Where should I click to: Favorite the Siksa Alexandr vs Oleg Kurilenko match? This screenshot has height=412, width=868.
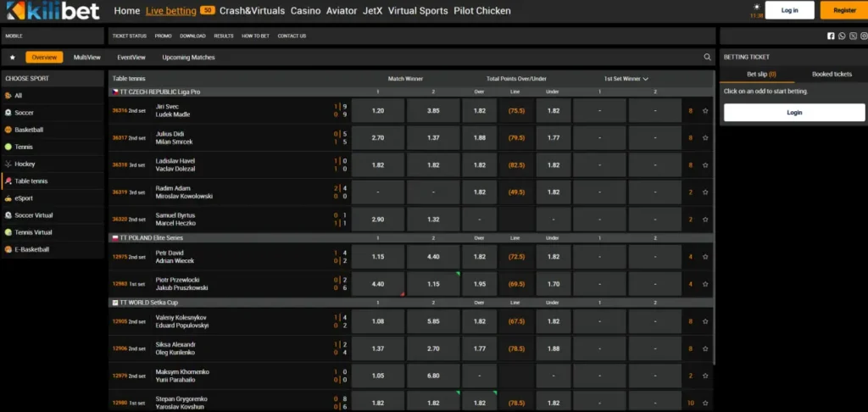[705, 349]
